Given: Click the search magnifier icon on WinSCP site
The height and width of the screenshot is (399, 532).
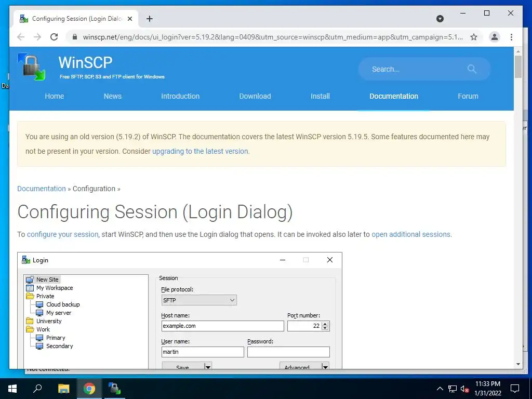Looking at the screenshot, I should 472,69.
